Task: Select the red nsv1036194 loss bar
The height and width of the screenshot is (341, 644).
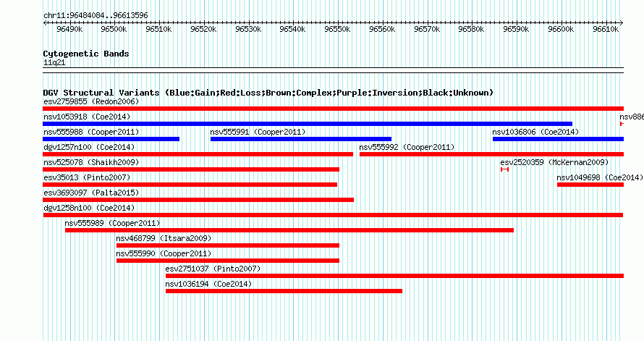Action: coord(284,291)
